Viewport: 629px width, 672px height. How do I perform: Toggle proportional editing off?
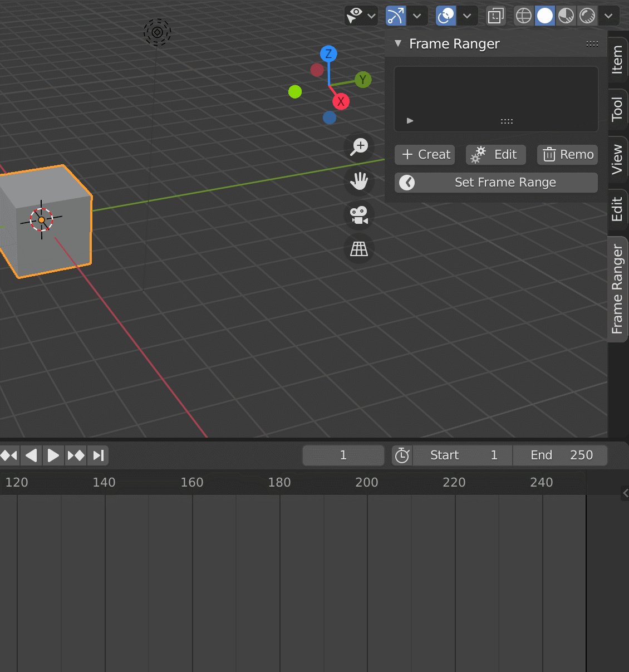click(x=445, y=16)
